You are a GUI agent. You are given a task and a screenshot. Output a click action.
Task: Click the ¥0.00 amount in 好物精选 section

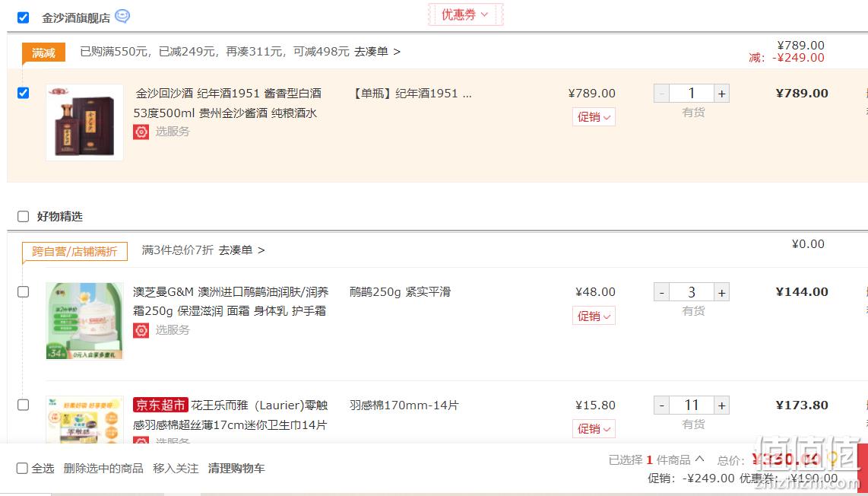point(808,244)
